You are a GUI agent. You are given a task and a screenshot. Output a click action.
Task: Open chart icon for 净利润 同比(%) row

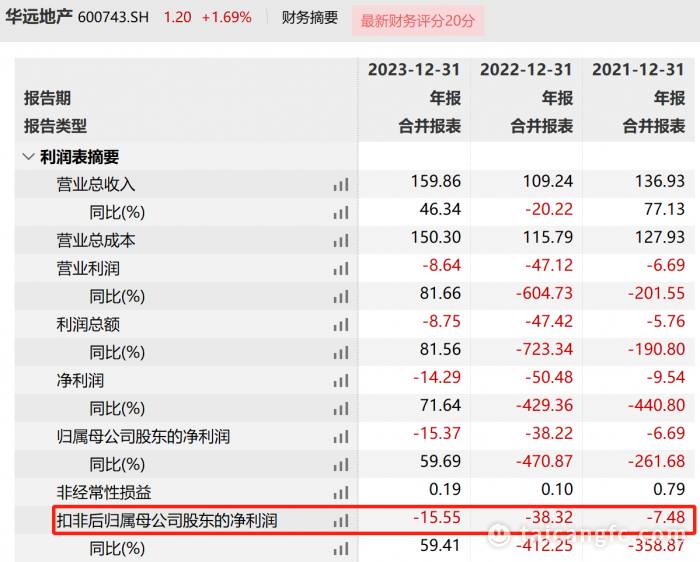(341, 408)
